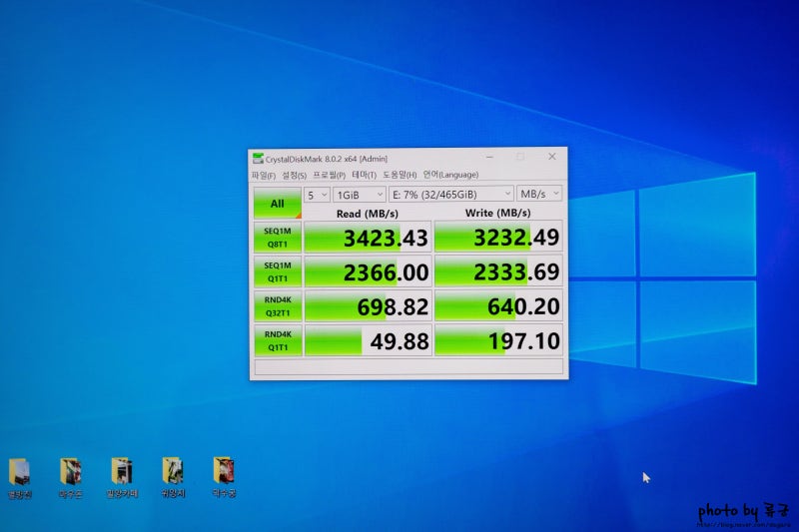
Task: Run the RND4K Q1T1 test
Action: (x=278, y=340)
